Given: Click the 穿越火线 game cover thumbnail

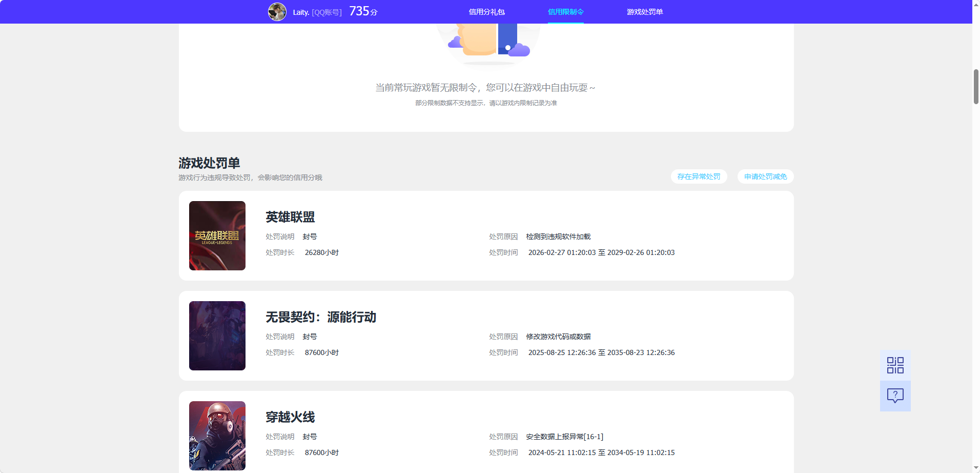Looking at the screenshot, I should tap(217, 436).
